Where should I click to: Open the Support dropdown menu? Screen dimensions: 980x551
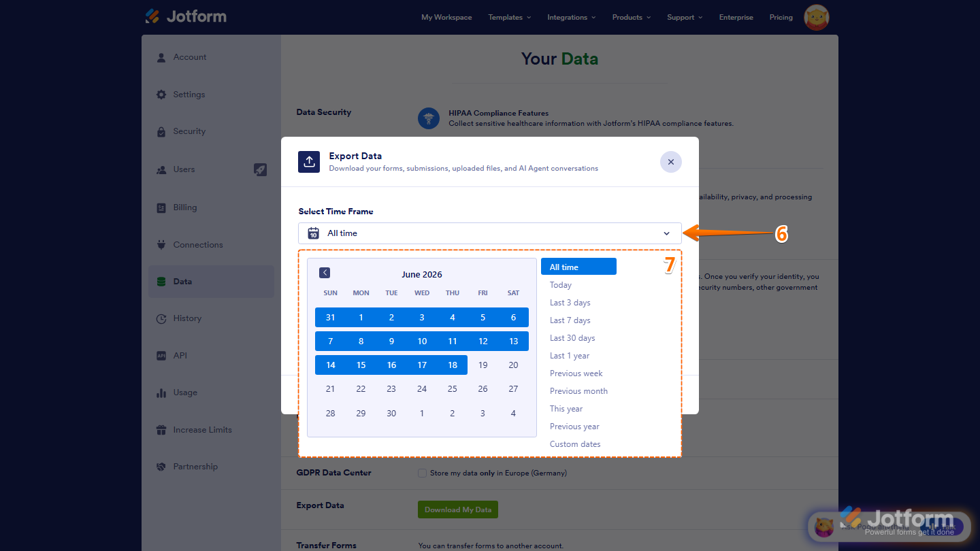[685, 17]
